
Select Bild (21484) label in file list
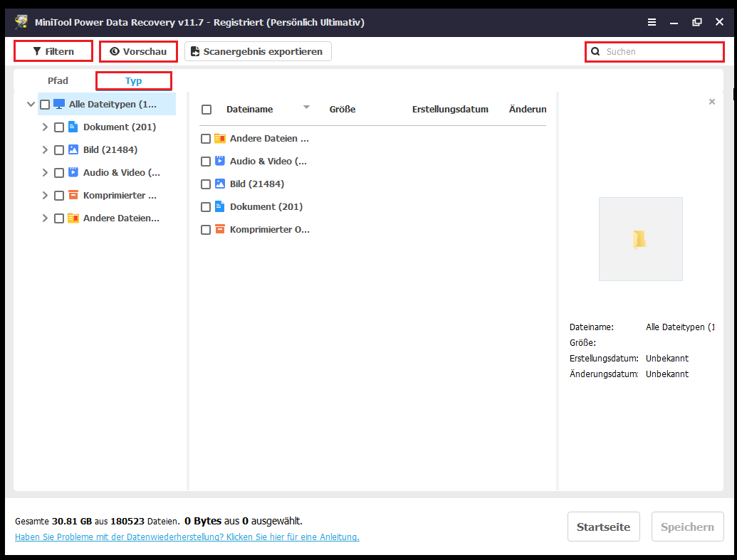coord(256,184)
